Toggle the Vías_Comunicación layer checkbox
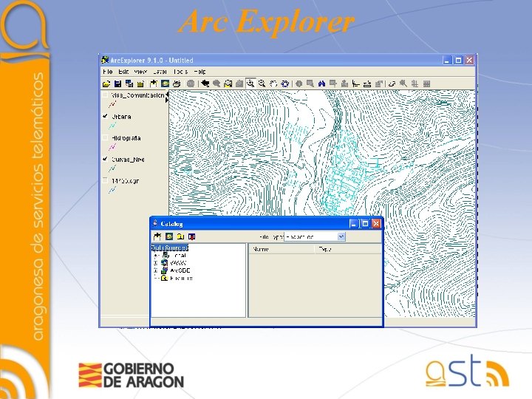532x399 pixels. [x=105, y=95]
